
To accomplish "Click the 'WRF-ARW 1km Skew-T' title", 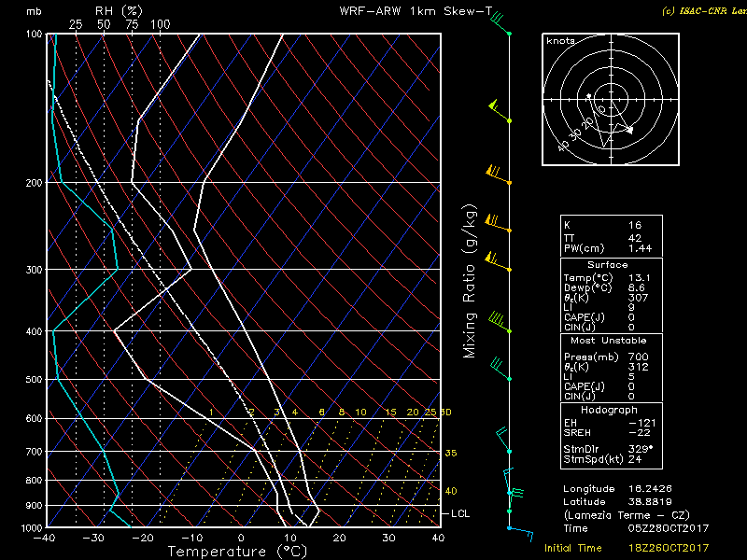I will coord(416,11).
